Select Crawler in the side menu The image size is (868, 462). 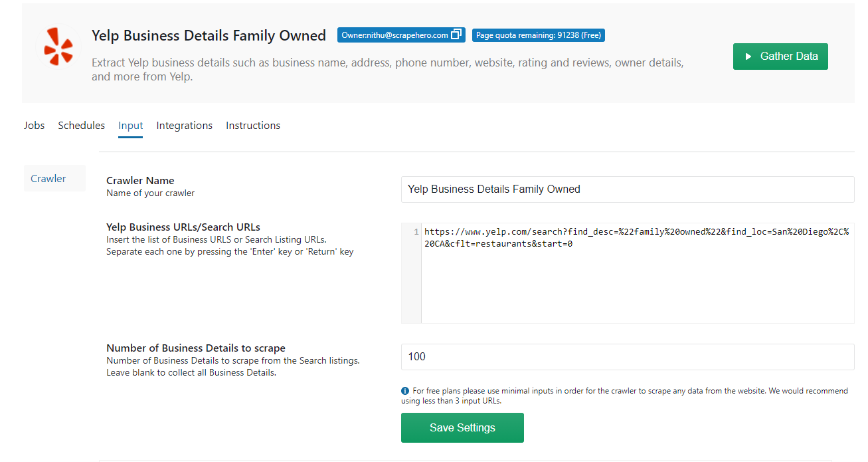click(54, 178)
